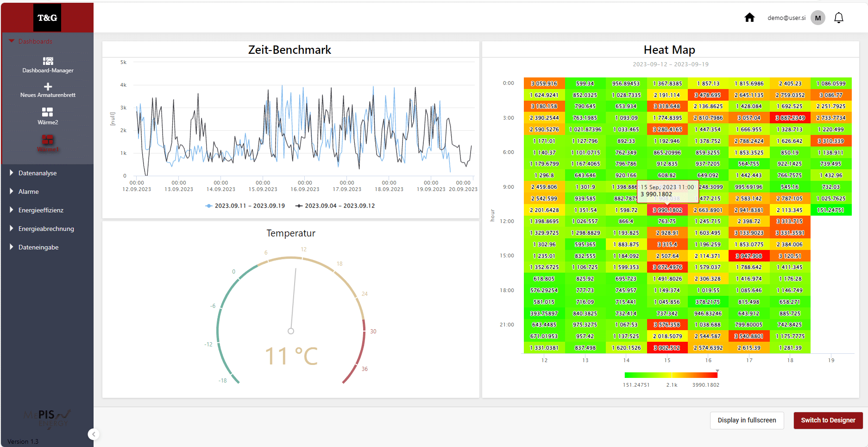Open the Wärme2 dashboard icon
This screenshot has width=868, height=447.
[x=48, y=112]
